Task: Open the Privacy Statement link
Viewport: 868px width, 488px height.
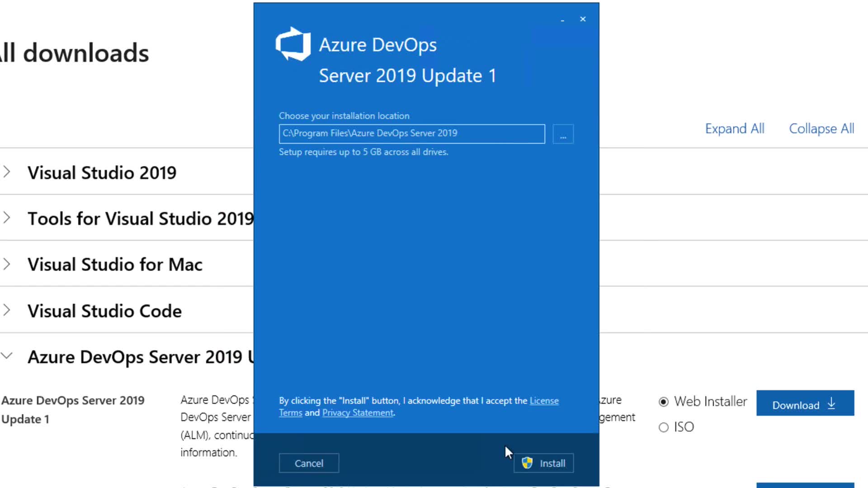Action: [358, 413]
